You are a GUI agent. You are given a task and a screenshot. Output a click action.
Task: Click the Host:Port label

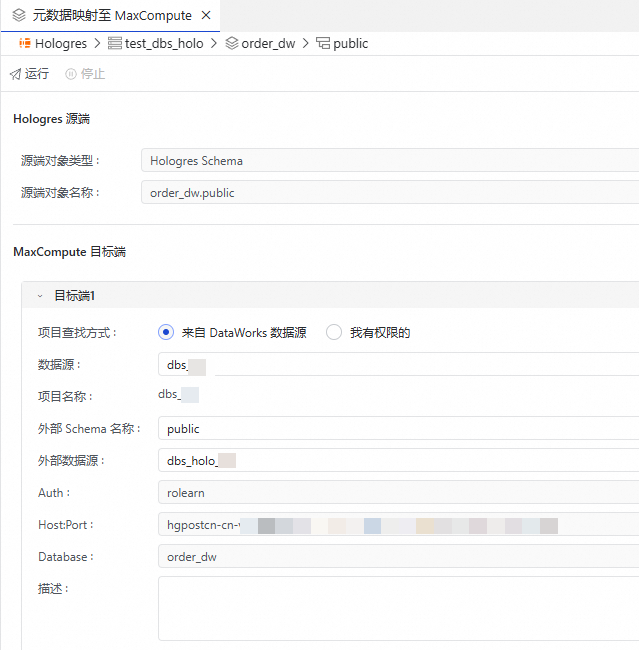tap(66, 525)
